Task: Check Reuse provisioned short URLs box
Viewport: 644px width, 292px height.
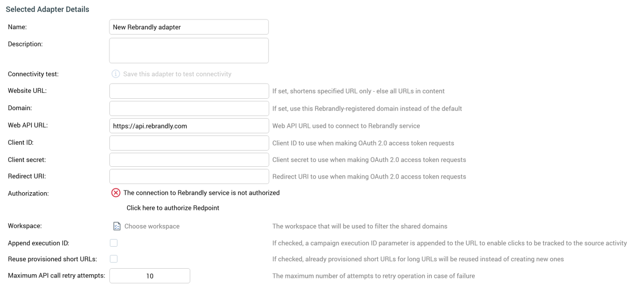Action: 114,259
